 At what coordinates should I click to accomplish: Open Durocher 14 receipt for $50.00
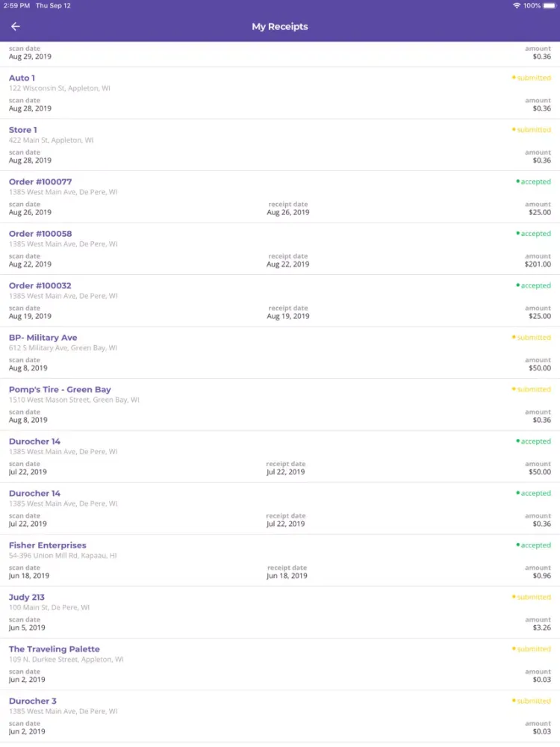[280, 456]
